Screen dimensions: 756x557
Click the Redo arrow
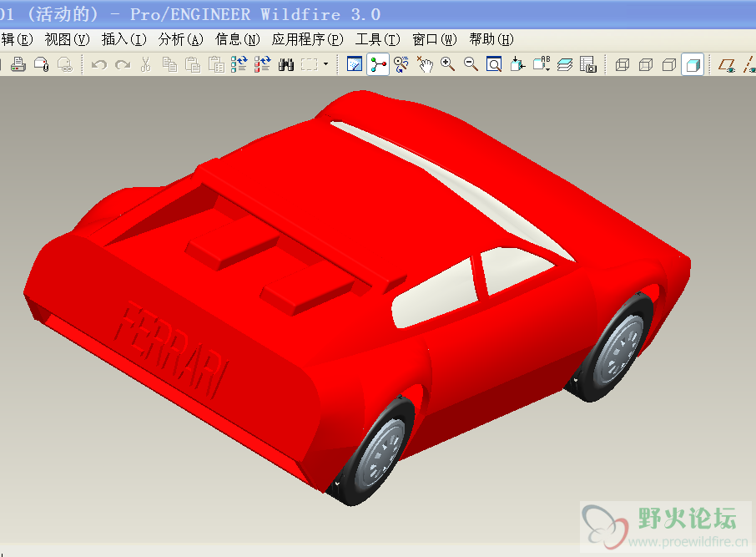pyautogui.click(x=123, y=64)
